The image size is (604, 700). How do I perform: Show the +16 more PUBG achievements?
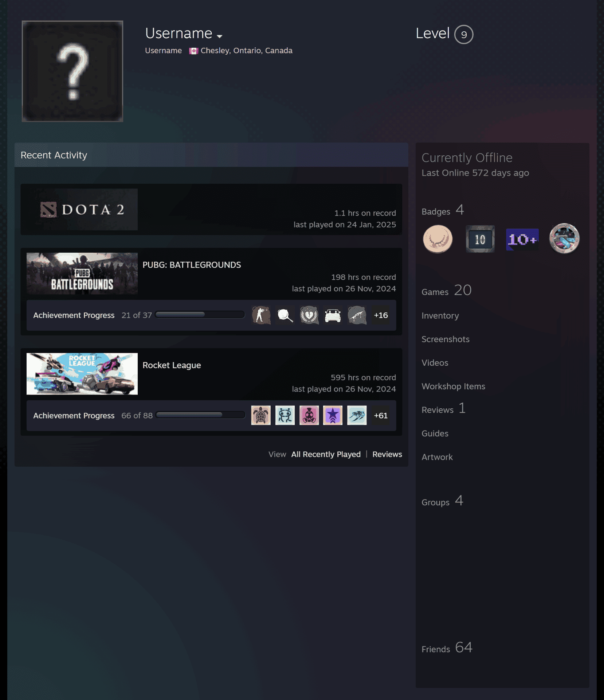click(381, 315)
